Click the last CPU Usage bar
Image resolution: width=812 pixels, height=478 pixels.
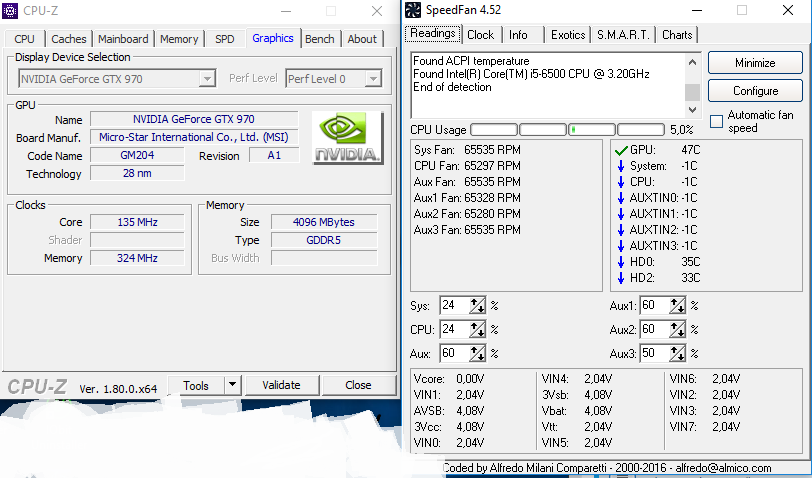pyautogui.click(x=641, y=129)
